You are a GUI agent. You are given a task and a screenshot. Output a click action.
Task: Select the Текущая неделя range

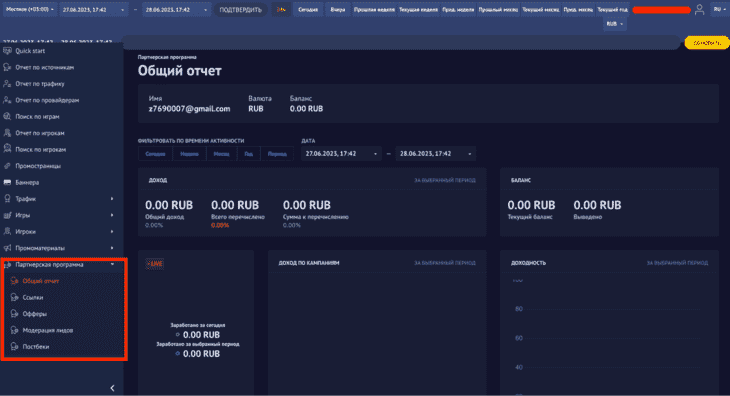pyautogui.click(x=418, y=9)
